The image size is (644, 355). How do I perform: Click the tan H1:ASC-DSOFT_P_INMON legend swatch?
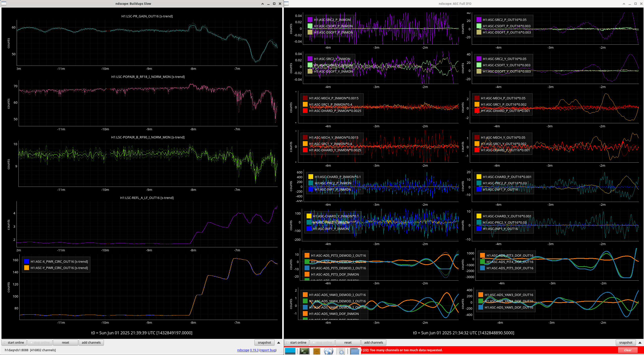pos(310,32)
